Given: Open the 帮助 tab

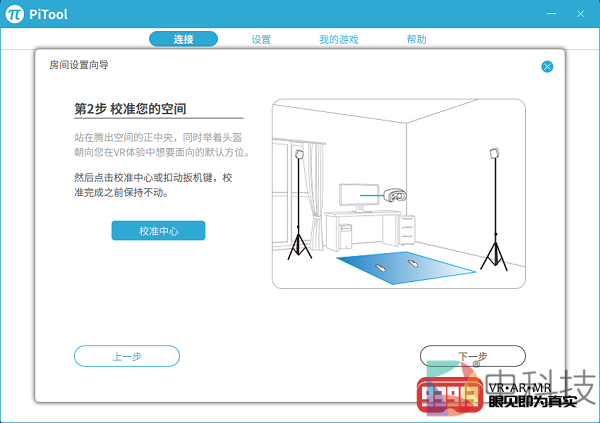Looking at the screenshot, I should click(x=416, y=39).
